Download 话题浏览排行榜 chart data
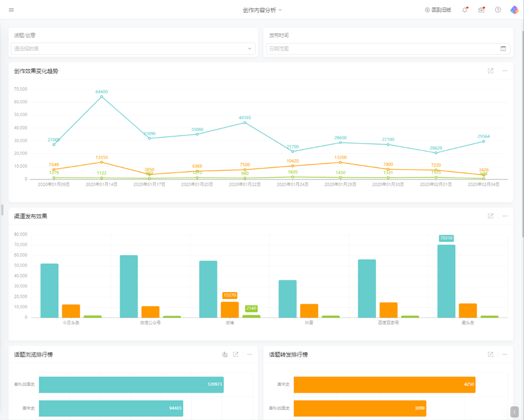This screenshot has height=420, width=524. tap(225, 354)
